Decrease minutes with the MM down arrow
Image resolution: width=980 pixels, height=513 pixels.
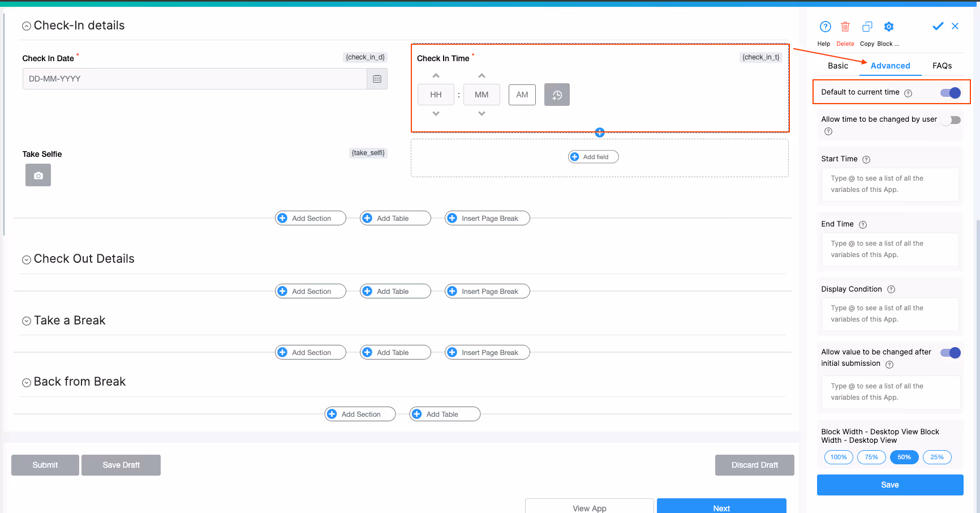point(482,114)
